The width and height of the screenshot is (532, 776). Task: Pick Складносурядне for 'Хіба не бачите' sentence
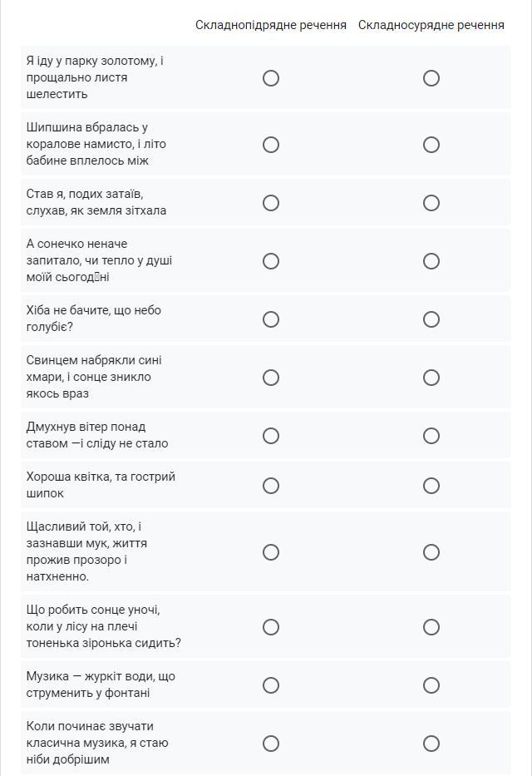coord(431,319)
